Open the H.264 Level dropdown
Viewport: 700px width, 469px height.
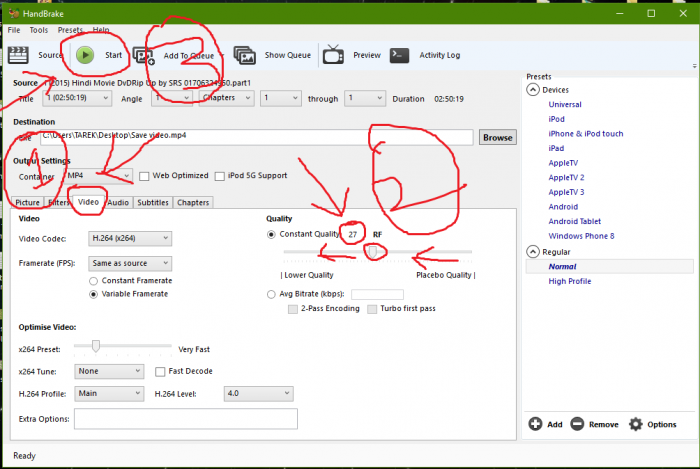click(258, 394)
